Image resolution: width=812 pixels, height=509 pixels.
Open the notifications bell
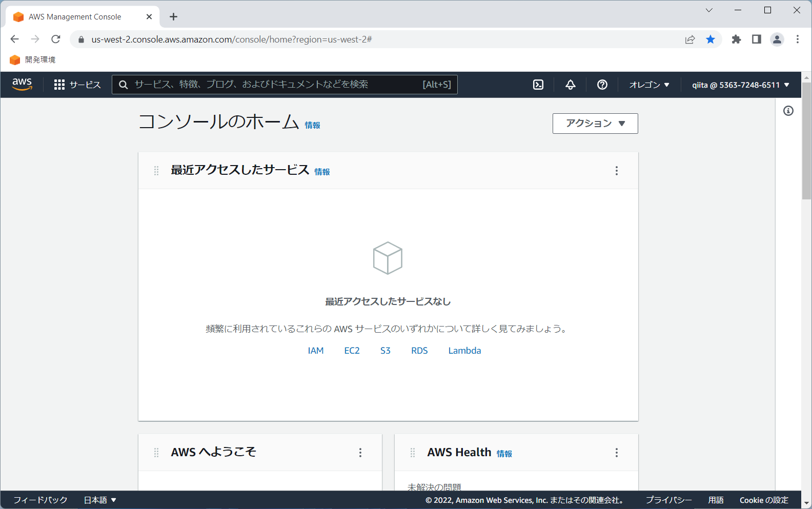[570, 85]
